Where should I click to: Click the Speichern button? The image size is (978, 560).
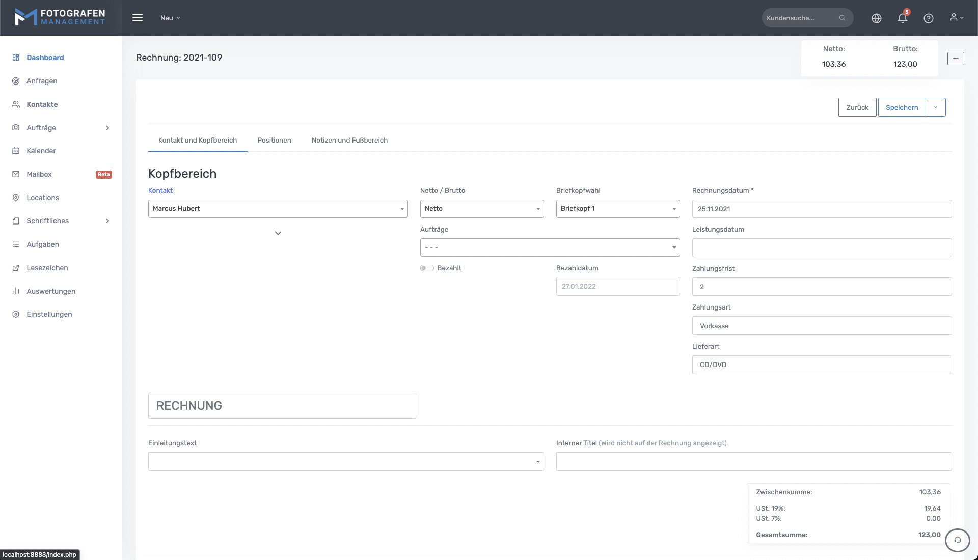(902, 107)
